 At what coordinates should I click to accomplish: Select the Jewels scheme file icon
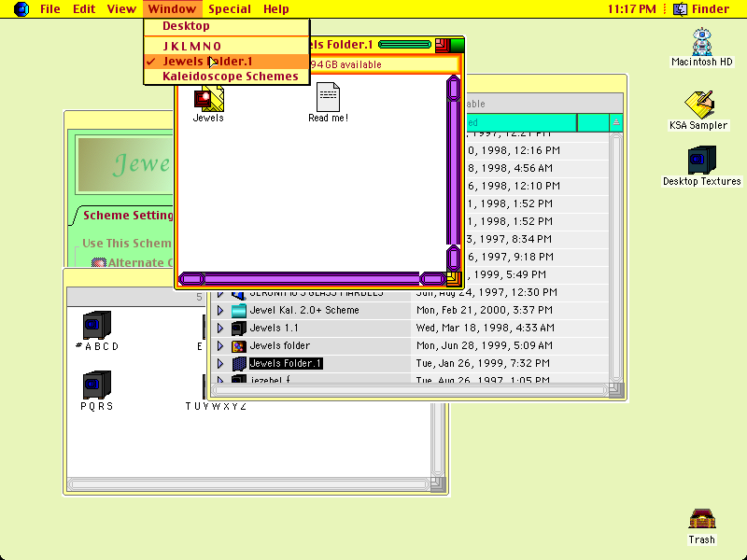coord(208,98)
